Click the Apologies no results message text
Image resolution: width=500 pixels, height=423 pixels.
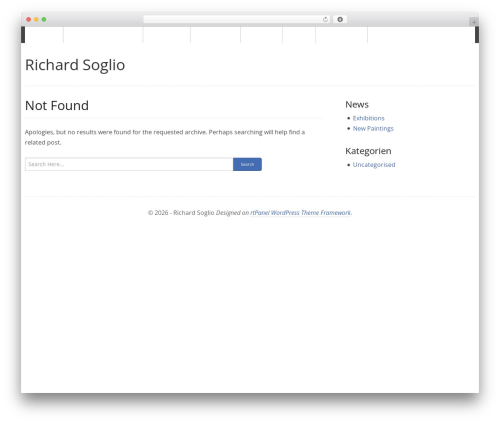165,137
